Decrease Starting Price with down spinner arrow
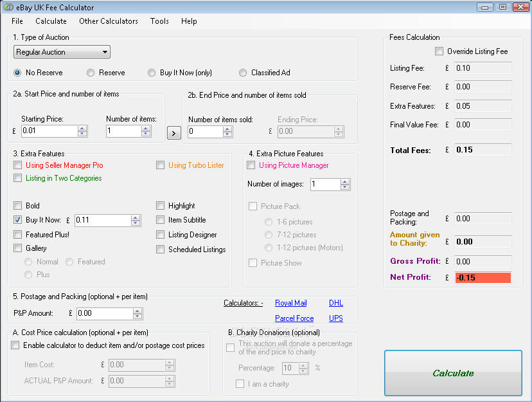This screenshot has height=402, width=532. pos(82,134)
